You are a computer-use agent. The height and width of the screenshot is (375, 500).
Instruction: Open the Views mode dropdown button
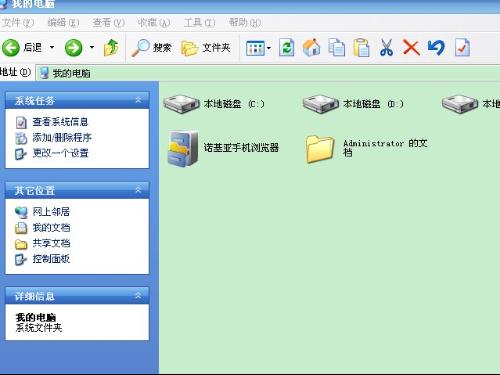(x=258, y=48)
